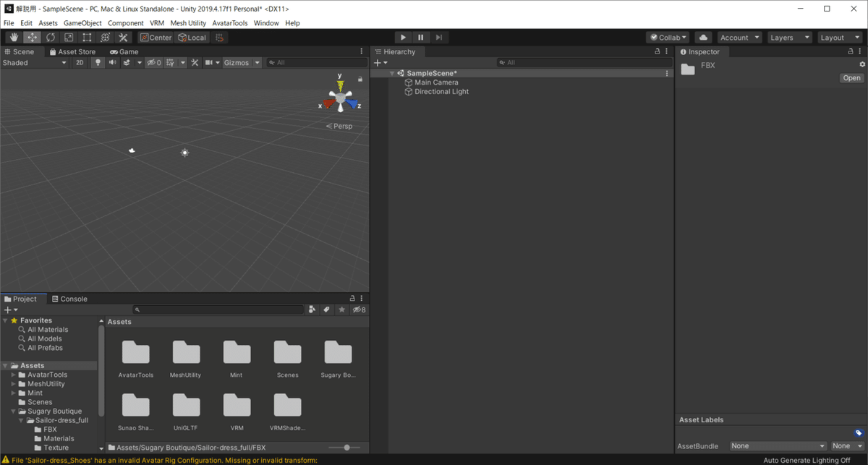Select All Materials favorite search
Image resolution: width=868 pixels, height=465 pixels.
point(48,330)
